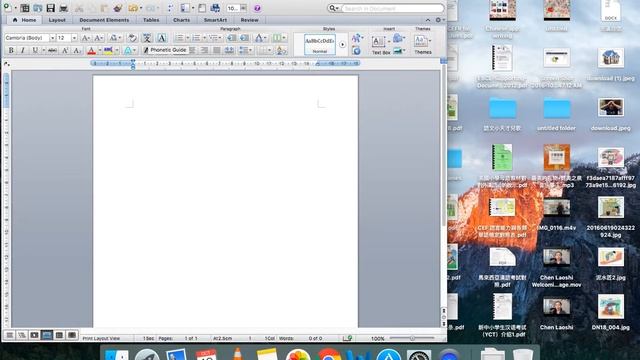Use the Format Painter brush icon
This screenshot has height=360, width=640.
click(118, 8)
